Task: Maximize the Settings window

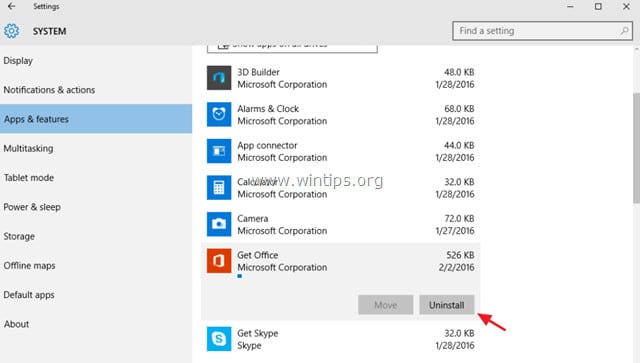Action: click(598, 7)
